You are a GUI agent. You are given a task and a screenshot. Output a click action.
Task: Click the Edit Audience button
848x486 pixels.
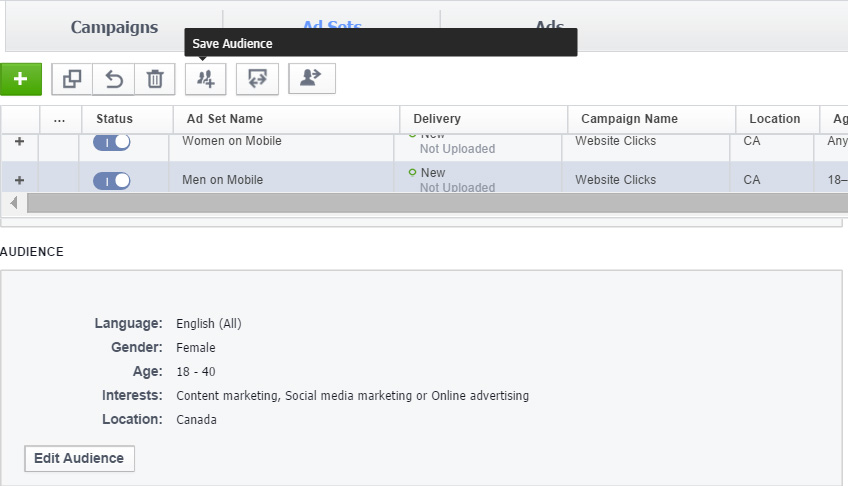80,458
